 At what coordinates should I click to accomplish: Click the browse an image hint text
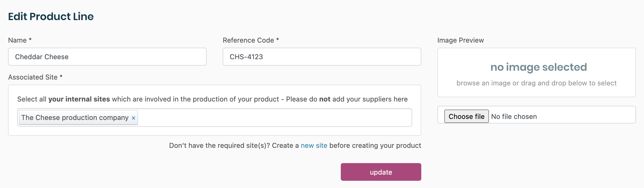[536, 83]
